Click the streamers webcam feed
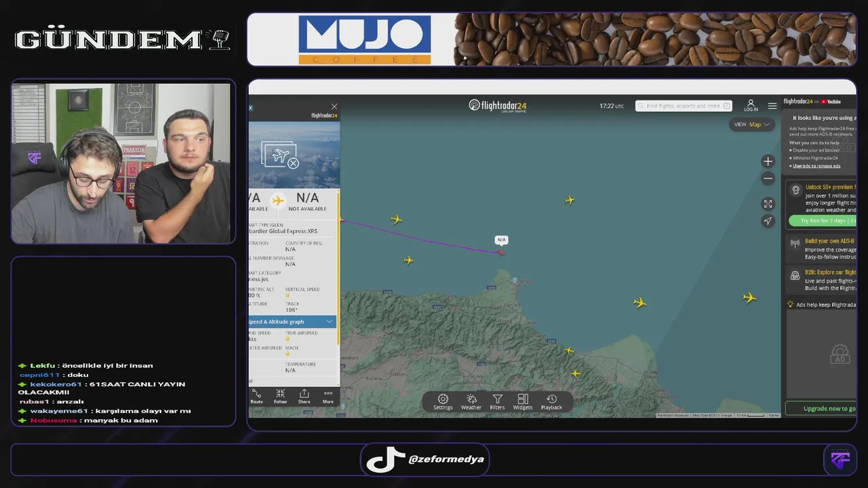Screen dimensions: 868x488 click(123, 162)
